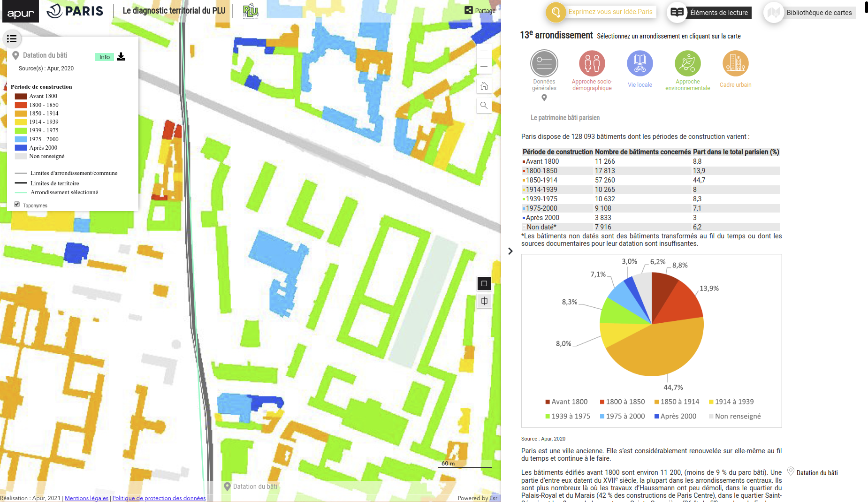Collapse the side panel with the chevron arrow

(x=510, y=251)
